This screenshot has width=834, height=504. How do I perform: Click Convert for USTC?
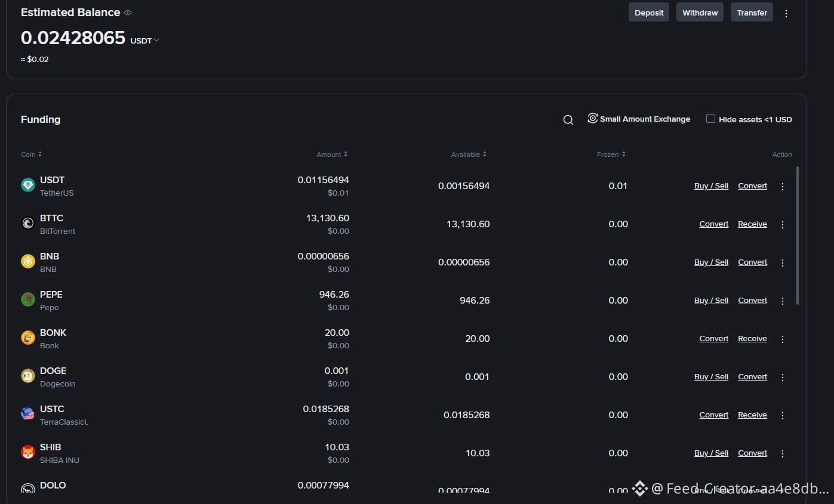(714, 415)
